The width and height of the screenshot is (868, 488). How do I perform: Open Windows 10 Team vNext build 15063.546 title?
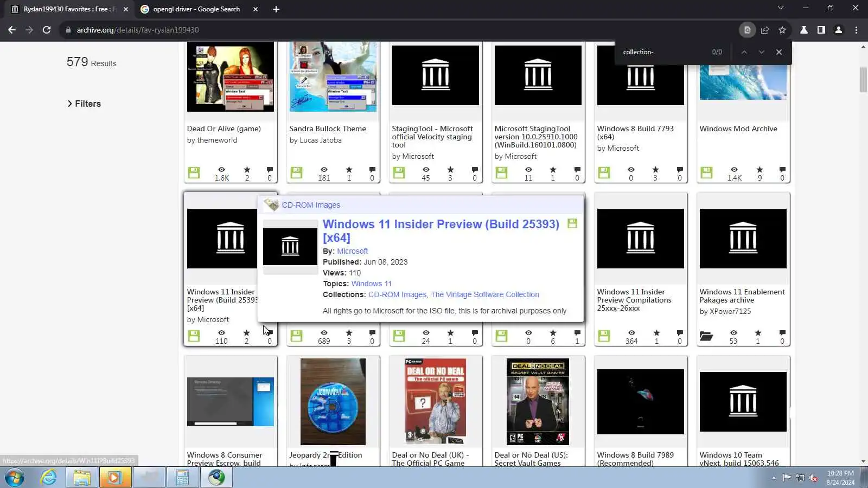(x=739, y=459)
